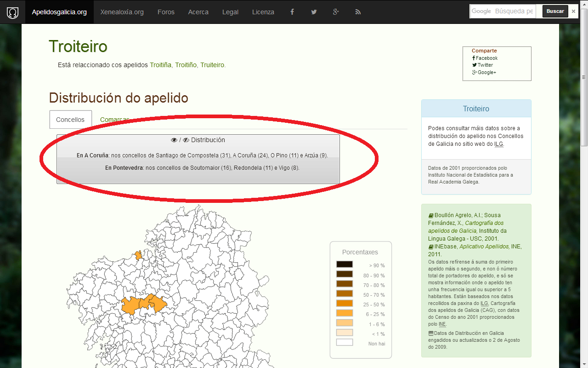Open Xenealoxía.org in navbar
The width and height of the screenshot is (588, 368).
[122, 12]
